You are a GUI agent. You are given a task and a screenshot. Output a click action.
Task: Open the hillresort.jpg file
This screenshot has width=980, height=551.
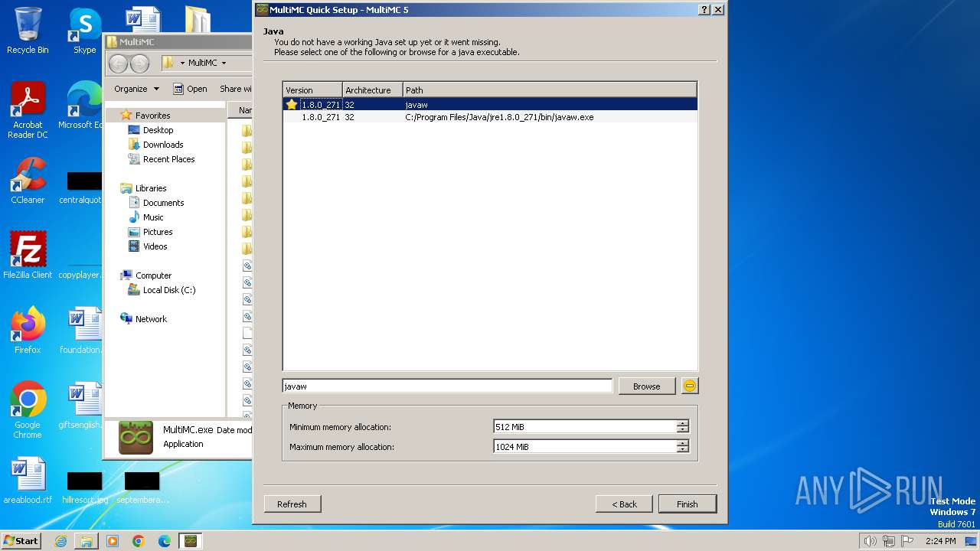click(84, 487)
